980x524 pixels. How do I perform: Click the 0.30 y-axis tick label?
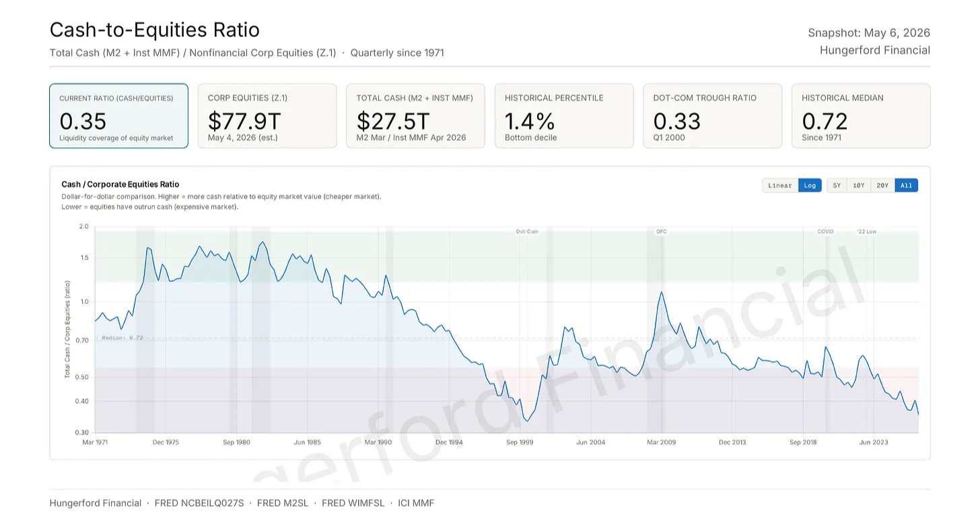82,433
